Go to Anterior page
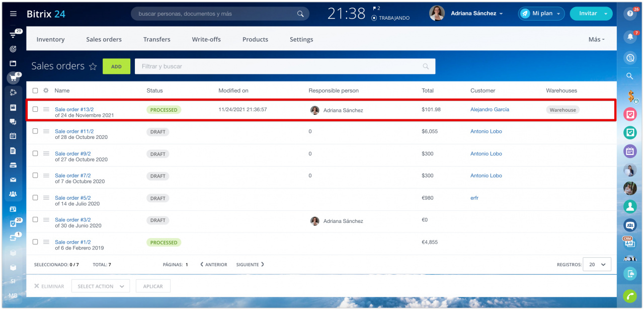This screenshot has height=310, width=644. (213, 265)
